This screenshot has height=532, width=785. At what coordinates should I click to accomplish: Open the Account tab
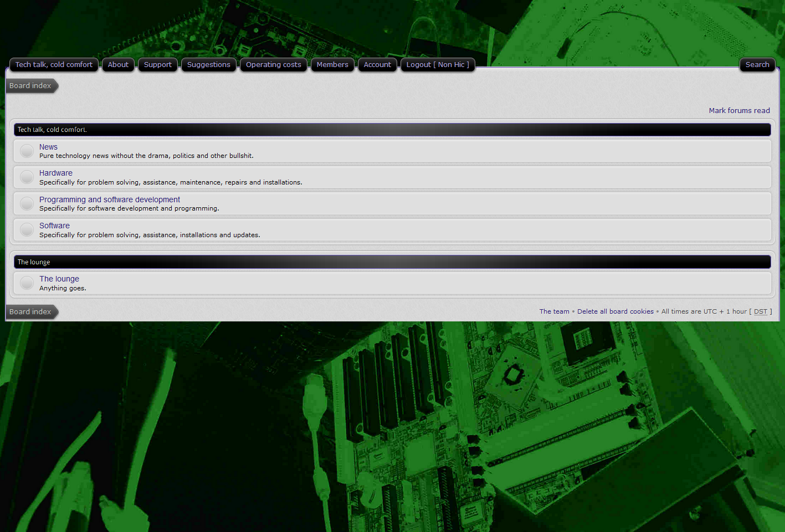click(x=377, y=65)
